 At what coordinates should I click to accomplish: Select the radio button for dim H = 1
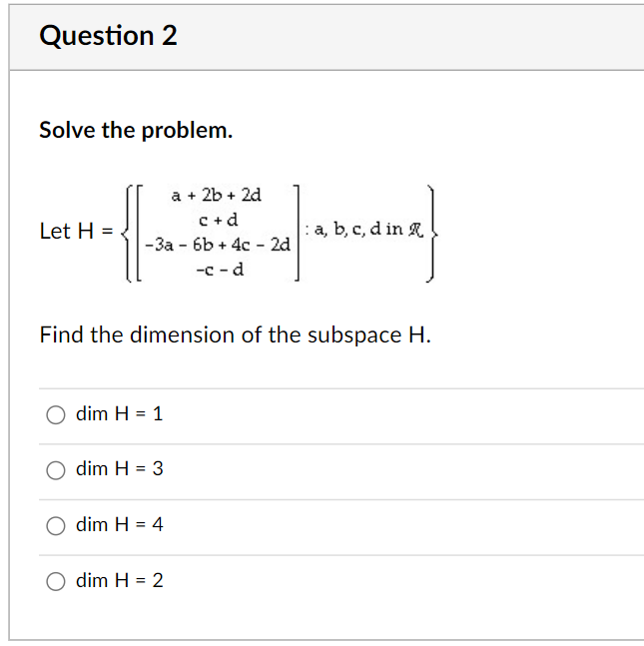(55, 413)
